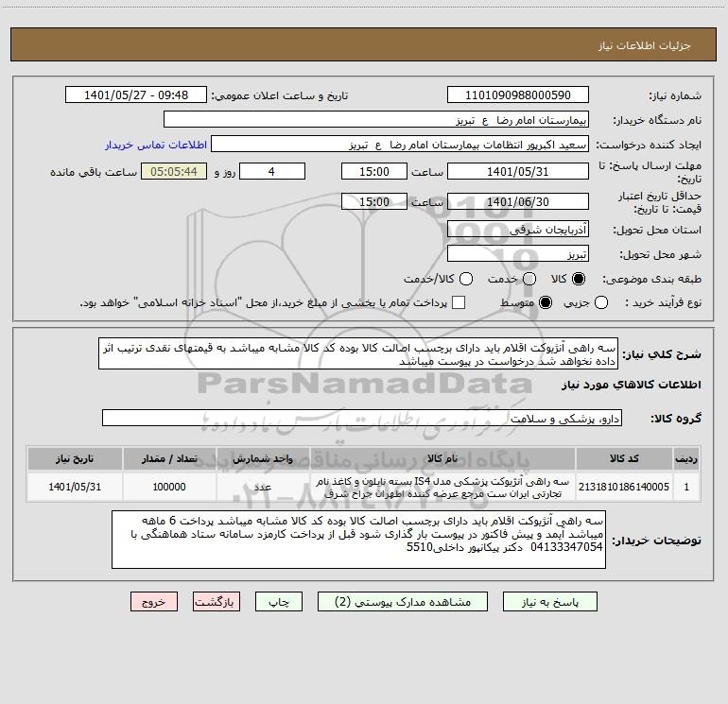Select the کالا radio button
The height and width of the screenshot is (704, 728).
click(x=579, y=279)
